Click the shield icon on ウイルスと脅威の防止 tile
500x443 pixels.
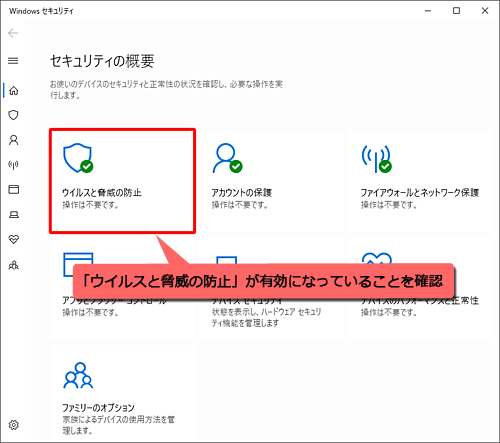tap(78, 158)
